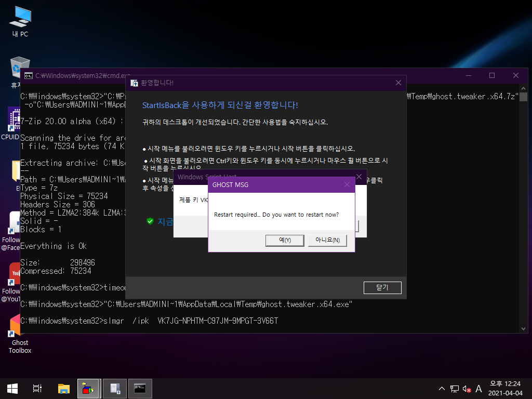Open Task View on the taskbar
The height and width of the screenshot is (399, 532).
[x=37, y=389]
